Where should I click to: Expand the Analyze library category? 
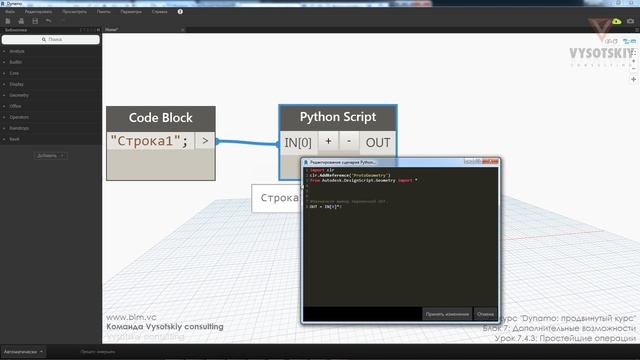[17, 51]
